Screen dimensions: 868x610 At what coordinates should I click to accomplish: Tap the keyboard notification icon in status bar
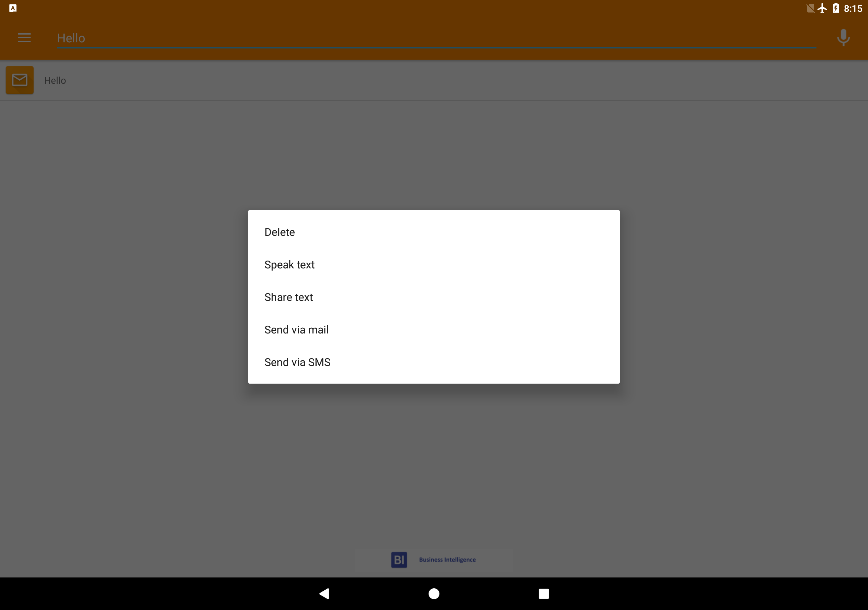pyautogui.click(x=13, y=8)
